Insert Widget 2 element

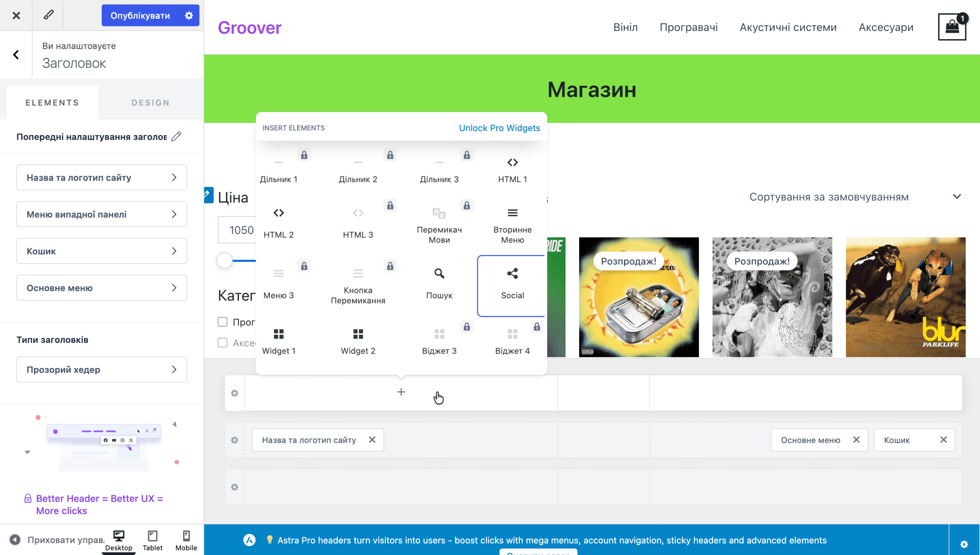[358, 341]
